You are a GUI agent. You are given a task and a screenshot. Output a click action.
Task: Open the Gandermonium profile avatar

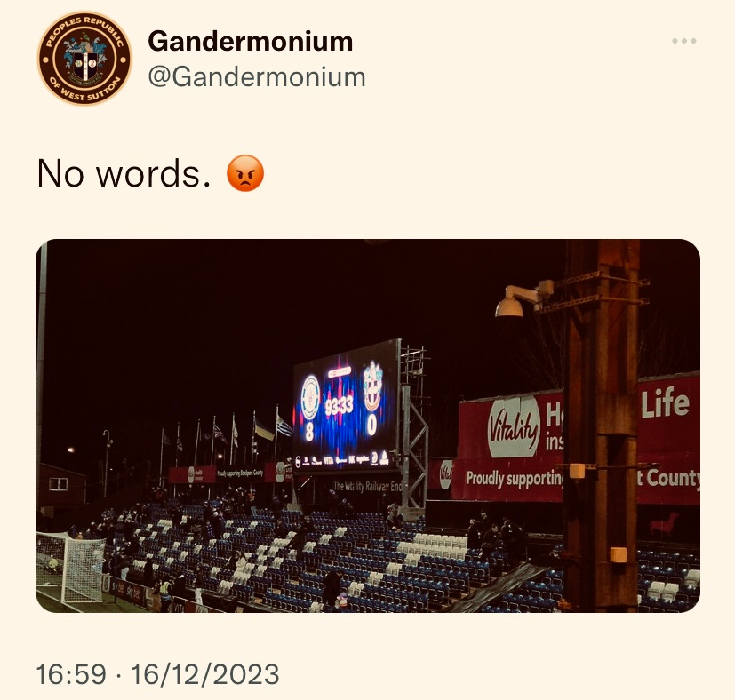pos(84,59)
